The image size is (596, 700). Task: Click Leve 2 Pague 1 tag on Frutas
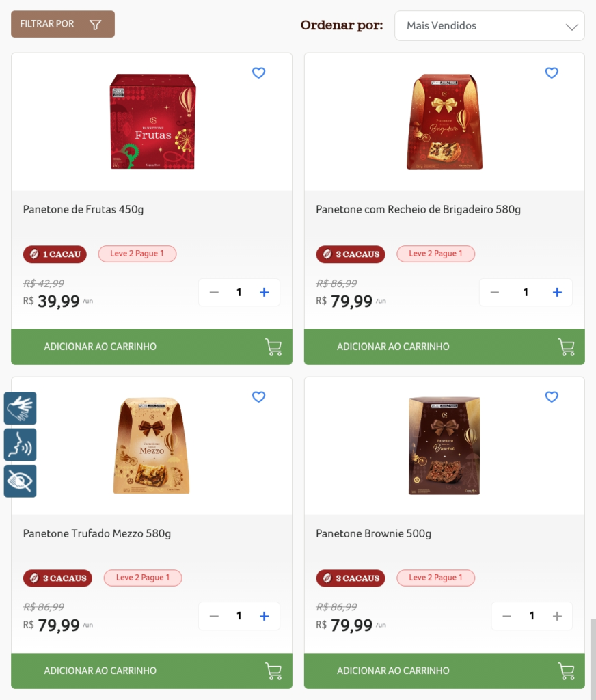tap(137, 254)
